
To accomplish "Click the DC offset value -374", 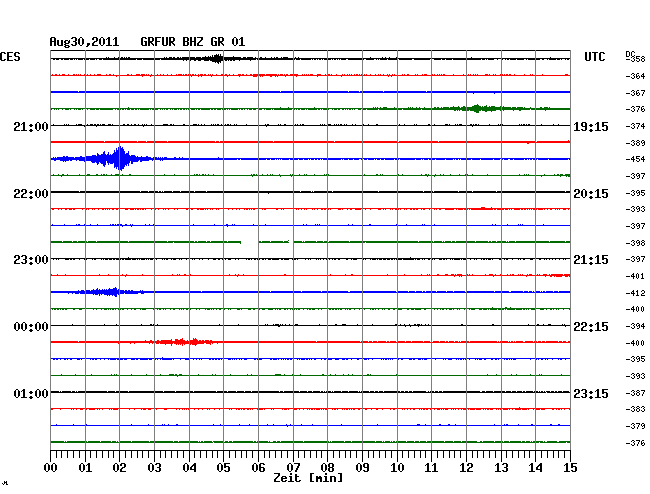I will 635,126.
